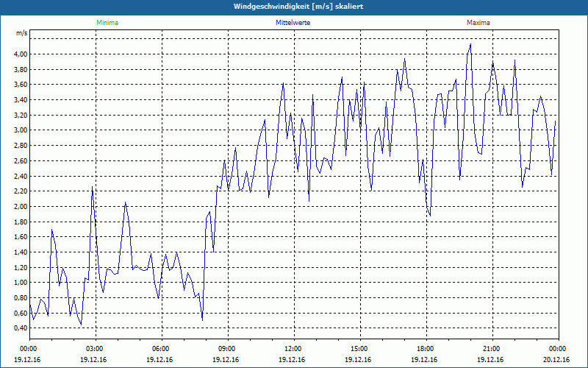Click the 0,80 y-axis value
Screen dimensions: 588x368
[x=21, y=298]
